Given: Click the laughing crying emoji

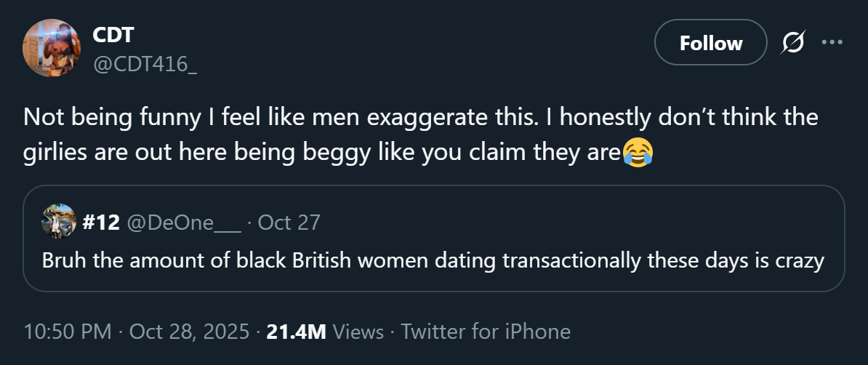Looking at the screenshot, I should pyautogui.click(x=638, y=153).
